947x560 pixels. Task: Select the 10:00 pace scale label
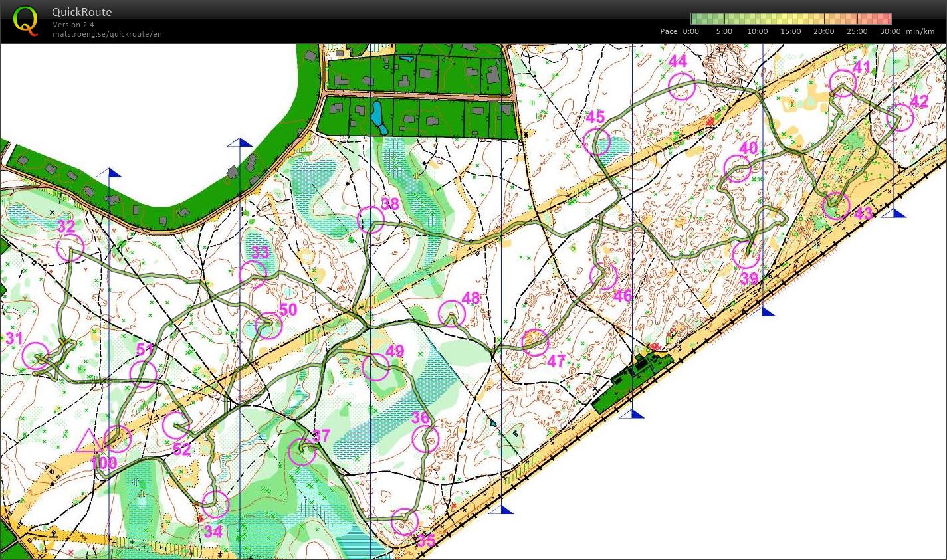tap(757, 31)
